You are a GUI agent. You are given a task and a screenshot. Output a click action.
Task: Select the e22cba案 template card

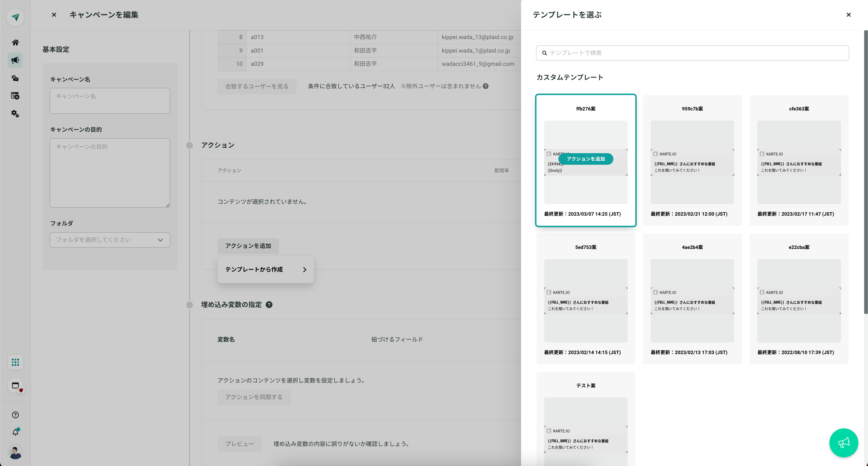click(x=799, y=299)
